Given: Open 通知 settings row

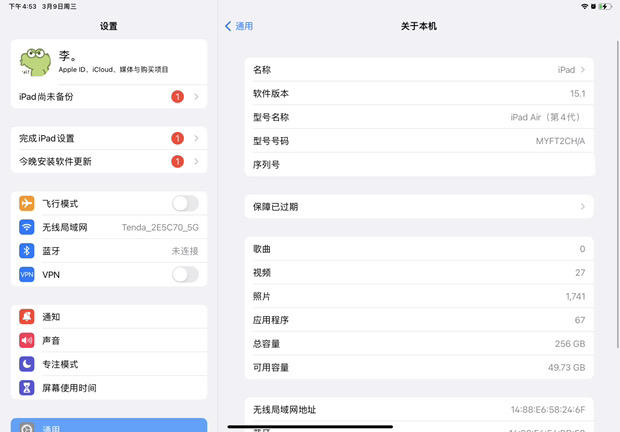Looking at the screenshot, I should tap(109, 317).
